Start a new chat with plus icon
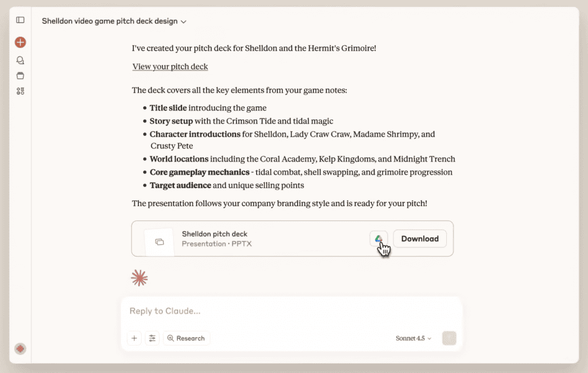The image size is (588, 373). pyautogui.click(x=20, y=42)
